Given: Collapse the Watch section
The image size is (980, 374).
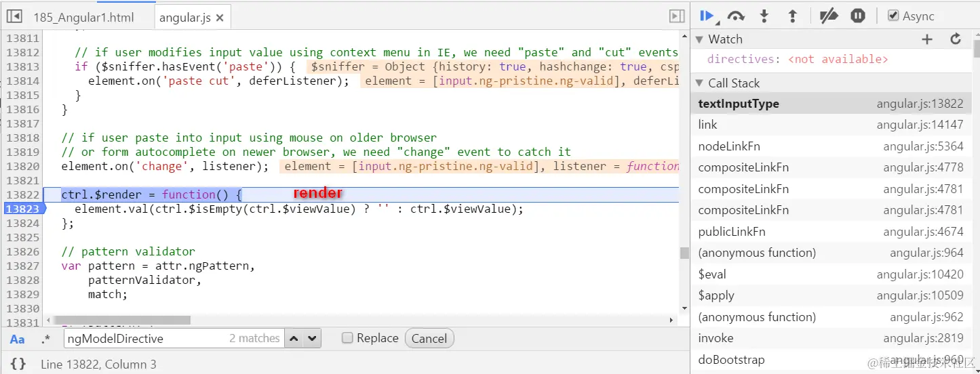Looking at the screenshot, I should pyautogui.click(x=701, y=39).
